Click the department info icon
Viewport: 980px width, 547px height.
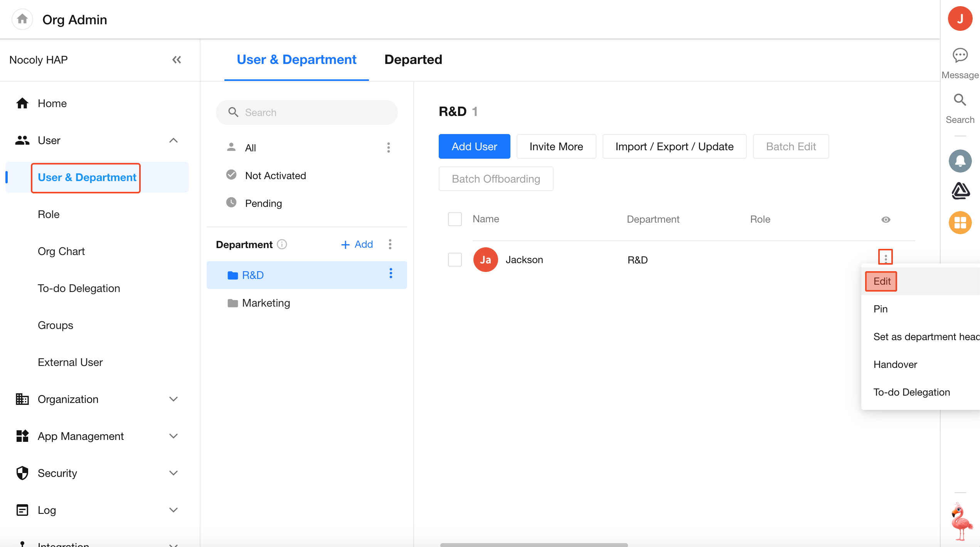pyautogui.click(x=282, y=245)
